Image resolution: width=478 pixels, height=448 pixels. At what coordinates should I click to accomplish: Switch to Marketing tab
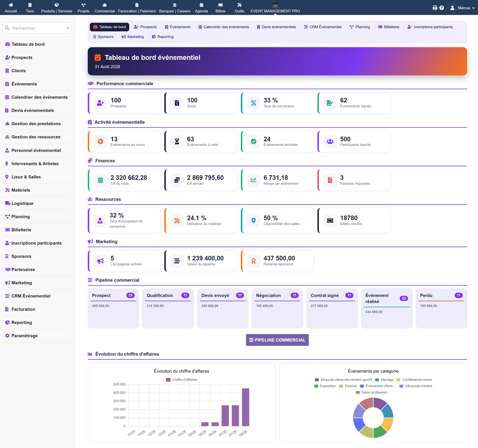[132, 37]
